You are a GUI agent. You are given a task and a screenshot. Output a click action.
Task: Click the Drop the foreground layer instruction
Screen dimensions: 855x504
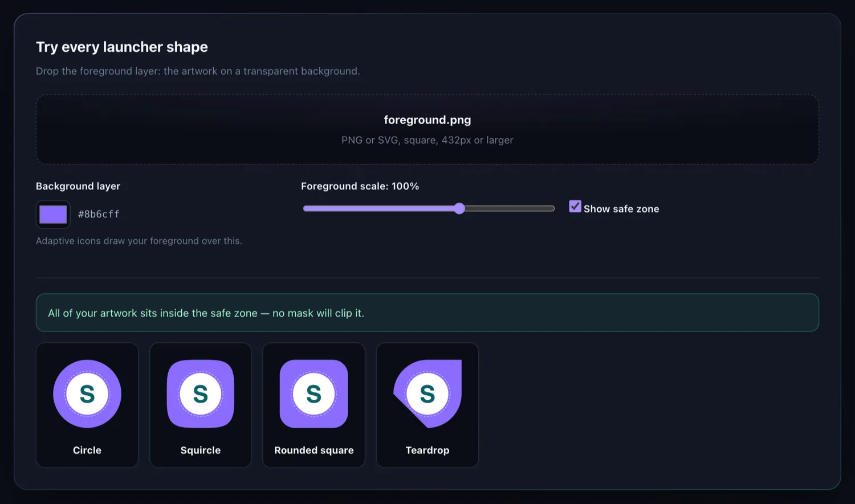pyautogui.click(x=198, y=71)
